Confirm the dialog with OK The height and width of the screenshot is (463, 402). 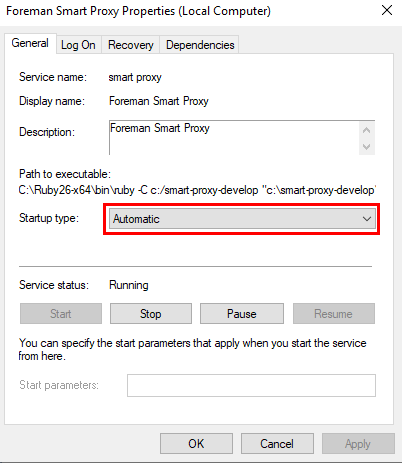[196, 444]
